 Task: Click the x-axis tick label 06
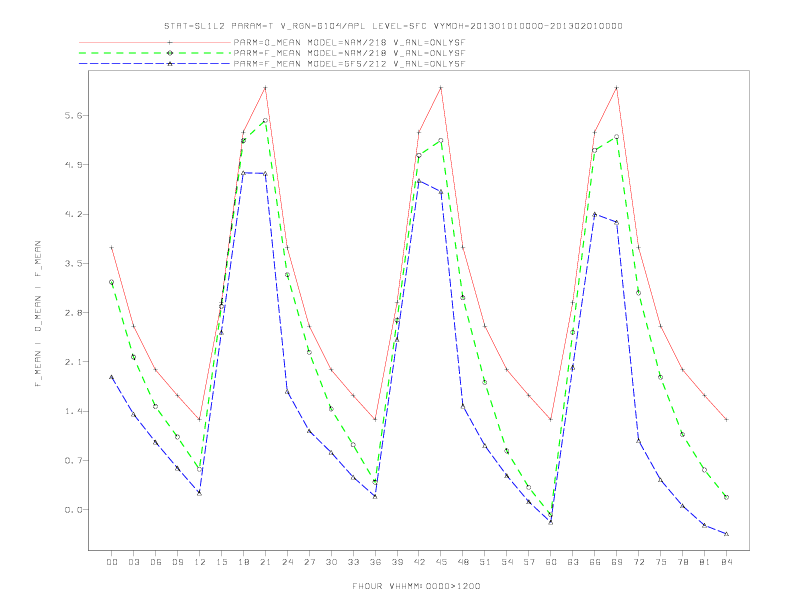[x=156, y=562]
